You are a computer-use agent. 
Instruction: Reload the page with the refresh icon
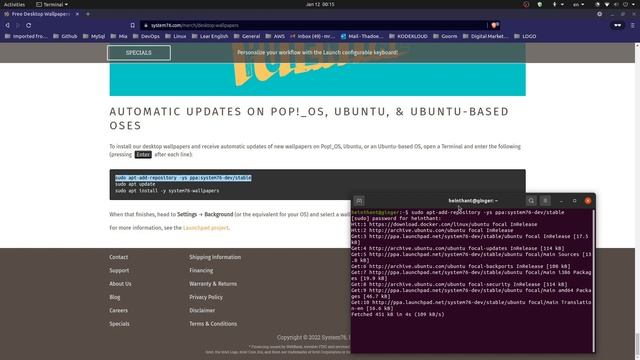click(29, 25)
